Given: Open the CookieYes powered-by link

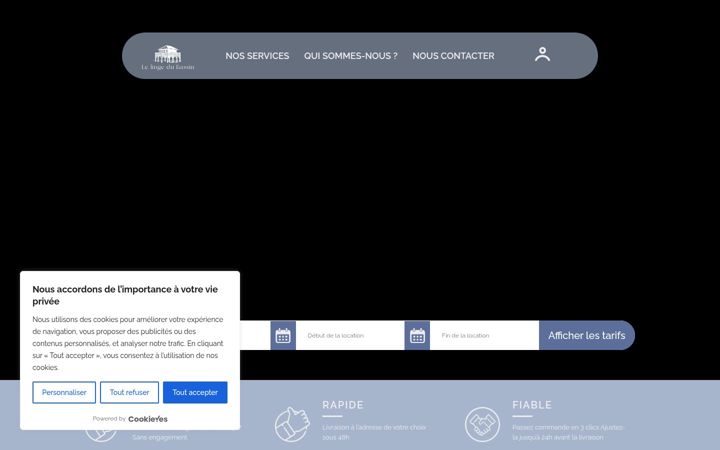Looking at the screenshot, I should pos(148,419).
